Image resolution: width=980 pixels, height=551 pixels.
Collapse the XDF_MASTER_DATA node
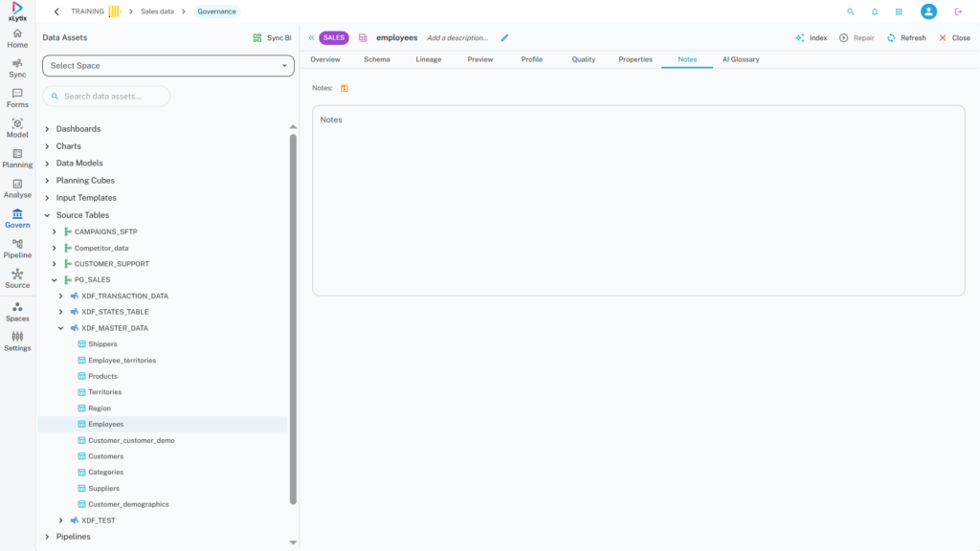coord(61,328)
